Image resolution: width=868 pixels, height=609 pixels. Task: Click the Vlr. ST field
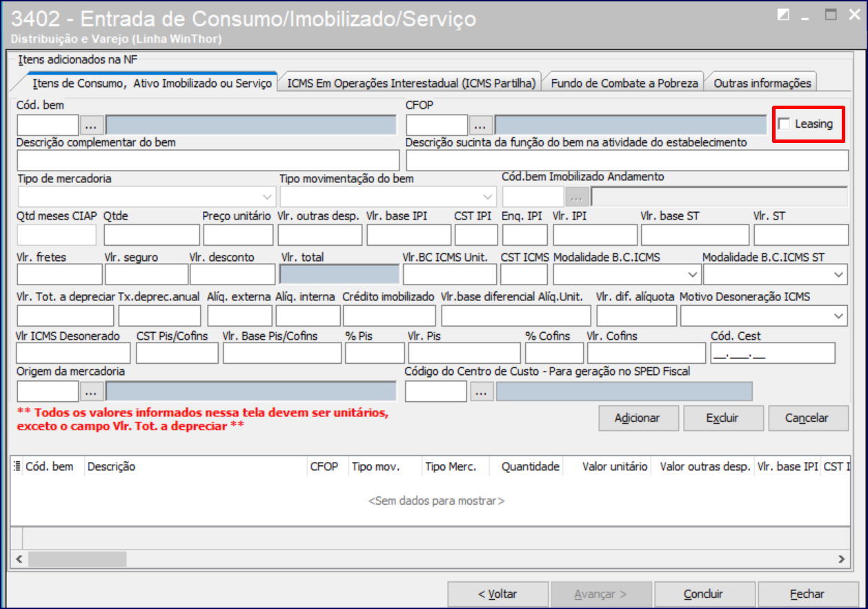pyautogui.click(x=801, y=235)
